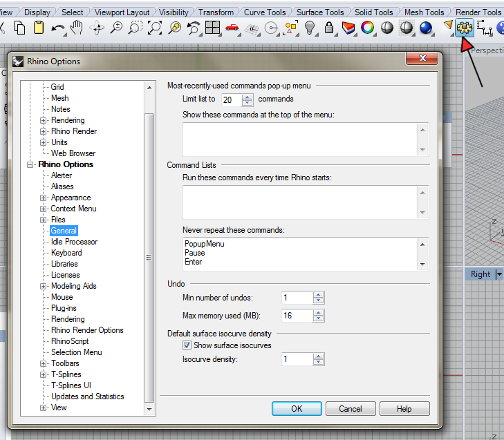Click the lightbulb hide objects icon
This screenshot has height=440, width=504.
pos(310,28)
